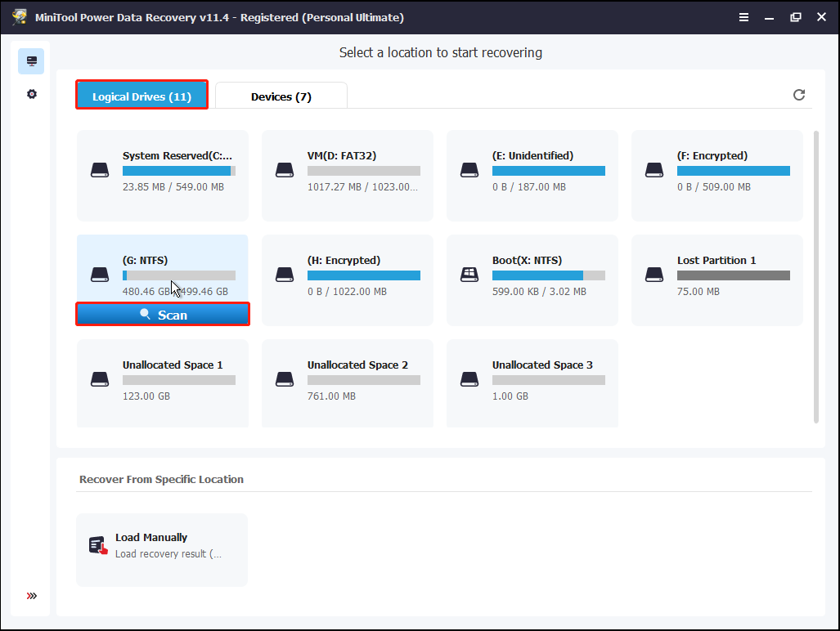Click the 75.00 MB size text
Viewport: 840px width, 631px height.
(698, 292)
